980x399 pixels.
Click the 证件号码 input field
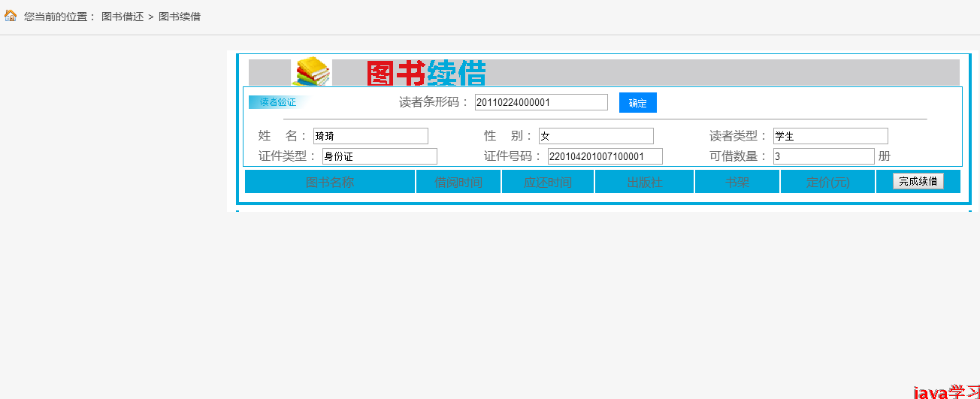(605, 156)
